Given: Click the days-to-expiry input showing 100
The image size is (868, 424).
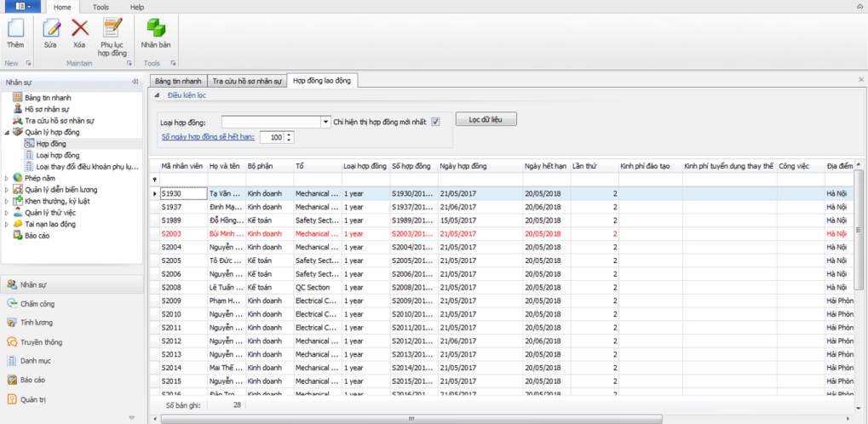Looking at the screenshot, I should [x=271, y=137].
